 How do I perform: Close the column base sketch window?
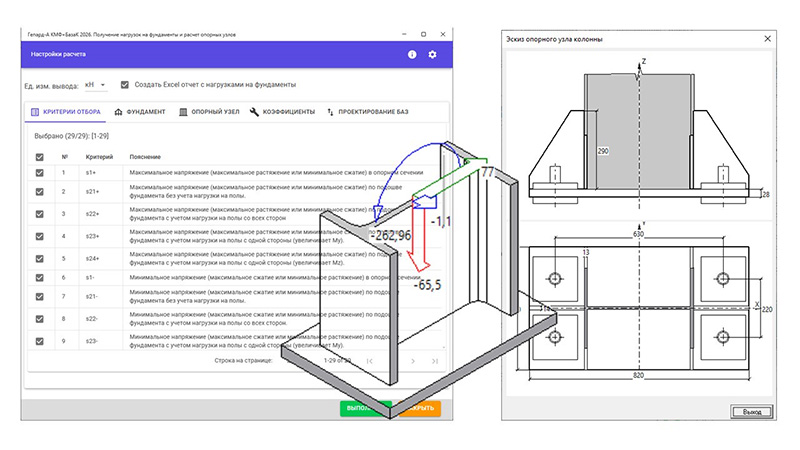click(768, 39)
